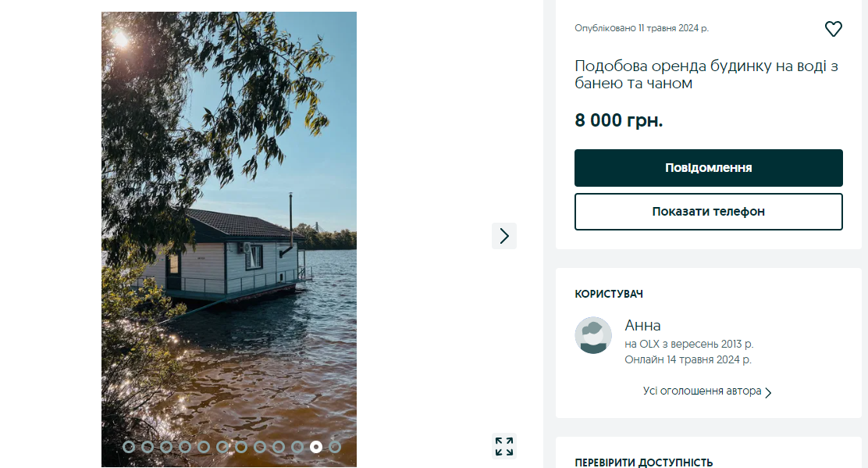This screenshot has height=468, width=868.
Task: Open fullscreen photo view
Action: tap(504, 446)
